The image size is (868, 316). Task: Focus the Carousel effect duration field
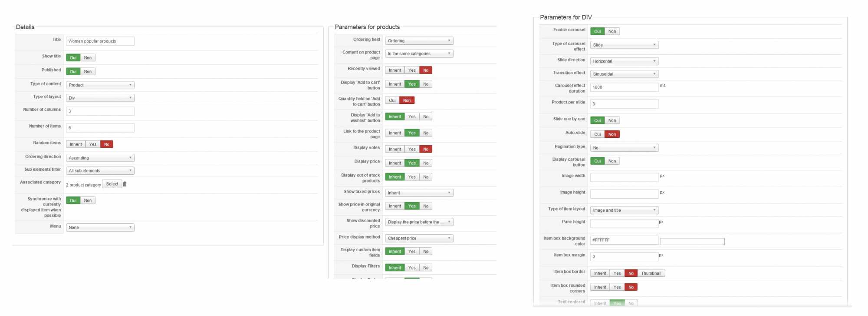click(624, 87)
